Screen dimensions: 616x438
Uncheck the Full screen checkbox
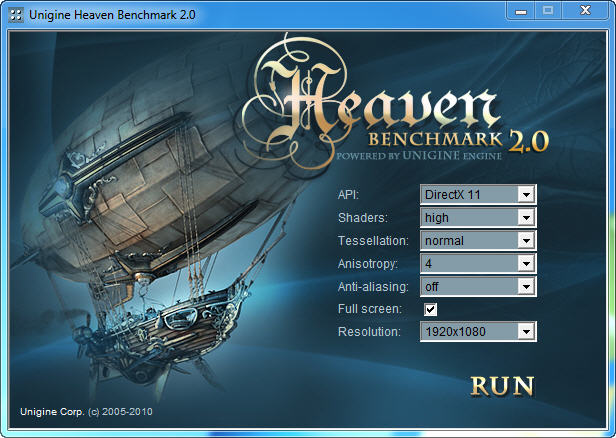point(430,309)
